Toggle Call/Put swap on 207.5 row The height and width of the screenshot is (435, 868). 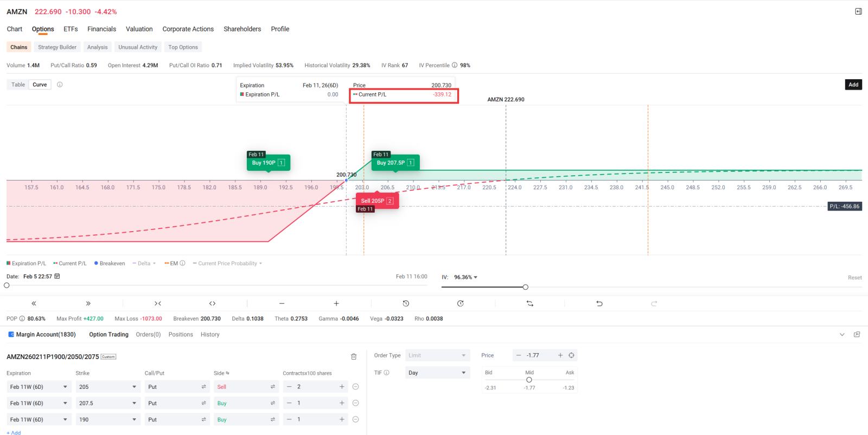204,403
